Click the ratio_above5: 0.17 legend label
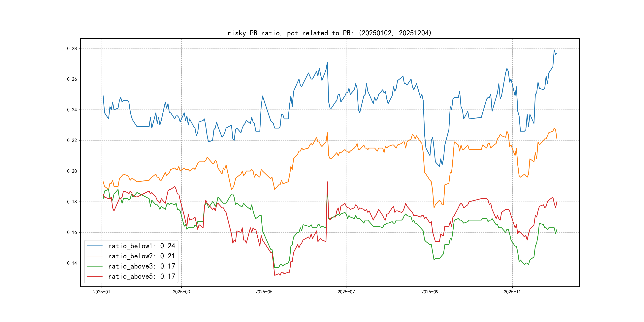The width and height of the screenshot is (644, 322). click(142, 276)
